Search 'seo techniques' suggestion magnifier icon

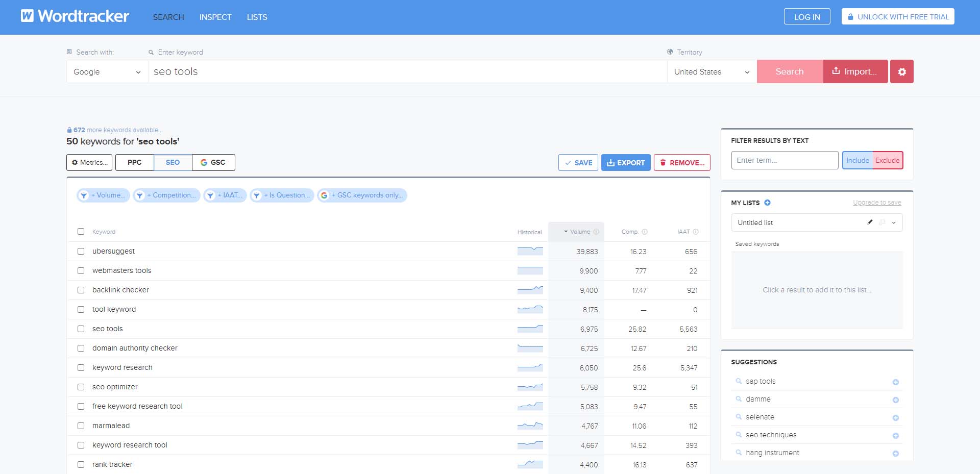739,435
